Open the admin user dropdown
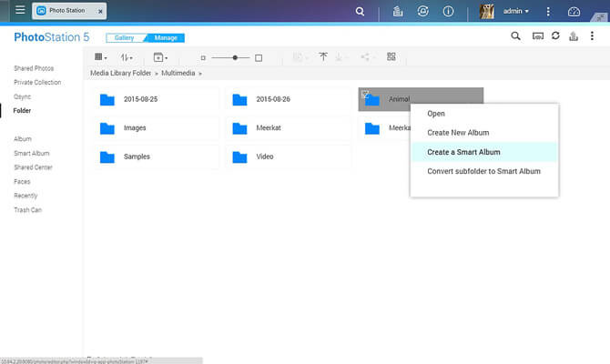 click(x=516, y=12)
